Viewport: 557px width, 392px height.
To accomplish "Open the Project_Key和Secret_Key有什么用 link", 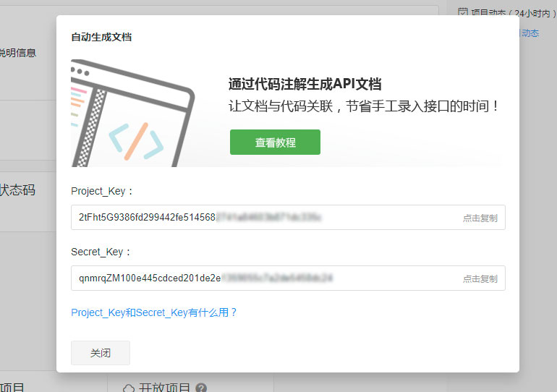I will 154,312.
